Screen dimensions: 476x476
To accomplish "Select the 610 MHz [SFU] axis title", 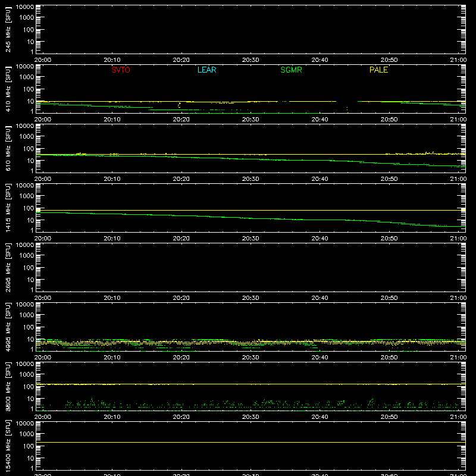I will coord(8,148).
